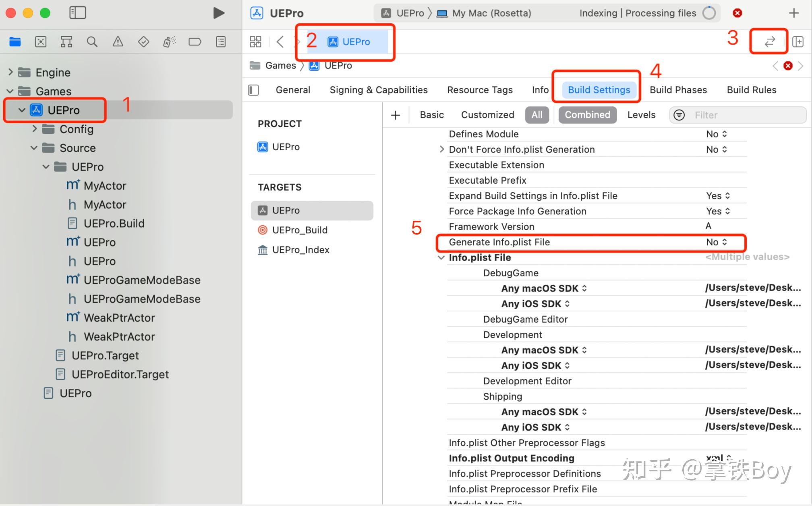
Task: Open Generate Info.plist File value dropdown
Action: [717, 242]
